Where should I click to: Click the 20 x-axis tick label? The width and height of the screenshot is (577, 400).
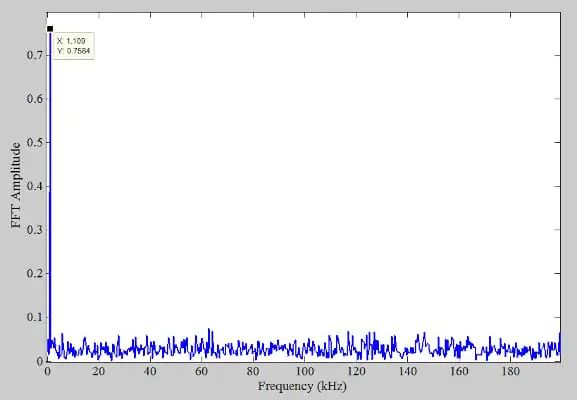(99, 371)
